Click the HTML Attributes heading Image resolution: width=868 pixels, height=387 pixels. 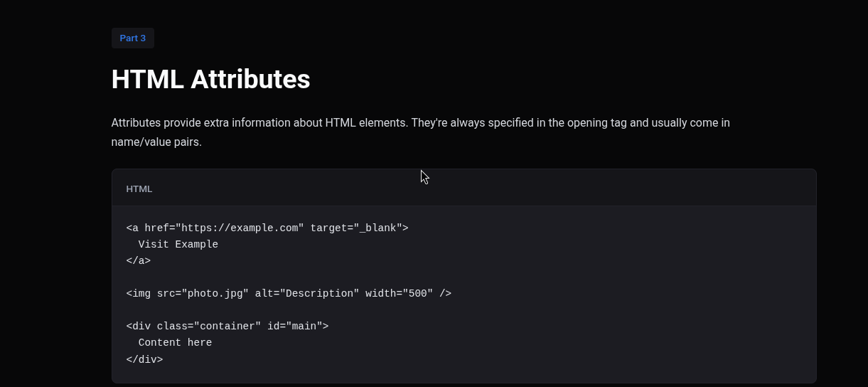click(x=210, y=79)
